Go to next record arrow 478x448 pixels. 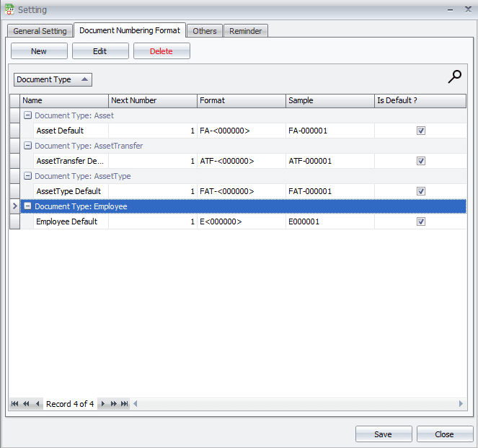103,404
